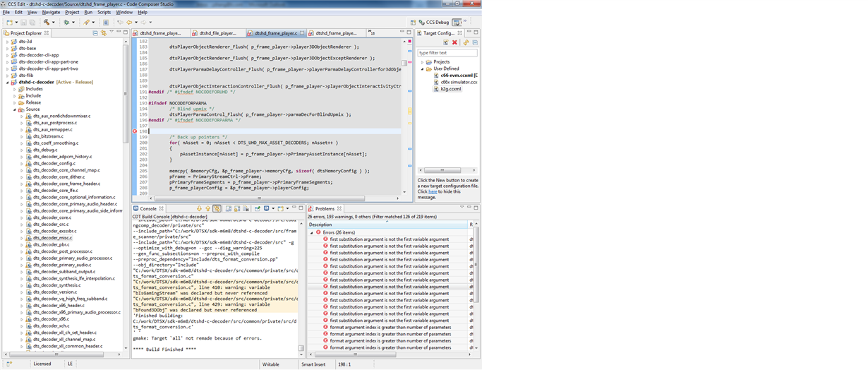Click Problems view horizontal scrollbar
868x370 pixels.
[355, 355]
